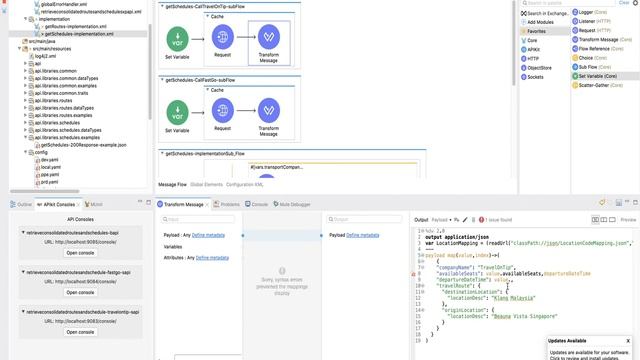Pick Logger (Core) from palette

coord(589,12)
